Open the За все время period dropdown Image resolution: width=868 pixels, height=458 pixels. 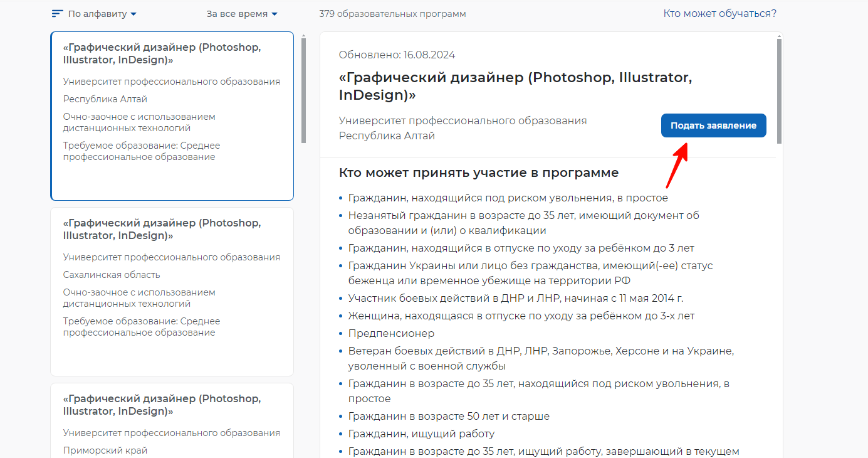pyautogui.click(x=242, y=14)
